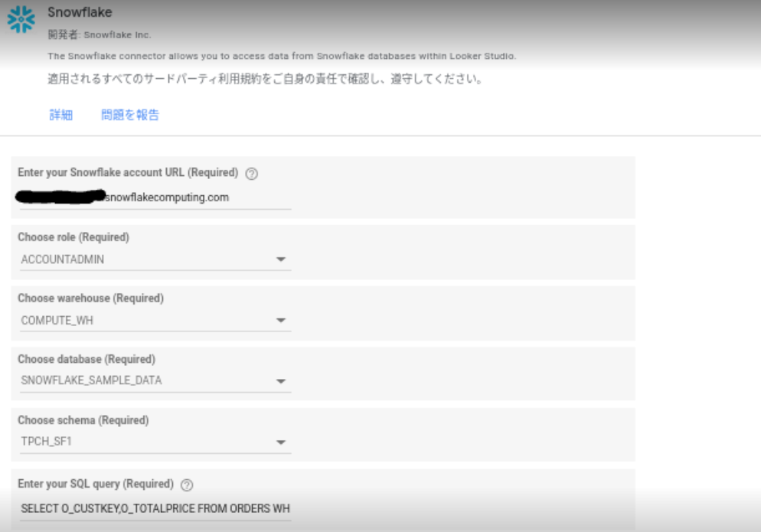Open help icon for Snowflake account URL
The width and height of the screenshot is (761, 532).
pos(251,174)
